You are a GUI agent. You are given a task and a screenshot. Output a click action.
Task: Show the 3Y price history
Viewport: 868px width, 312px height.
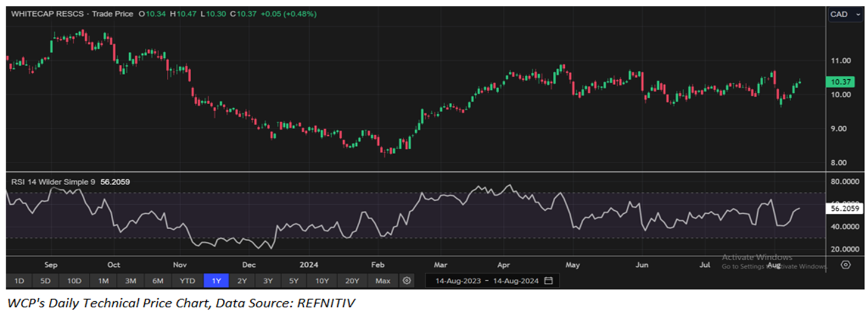(x=268, y=280)
